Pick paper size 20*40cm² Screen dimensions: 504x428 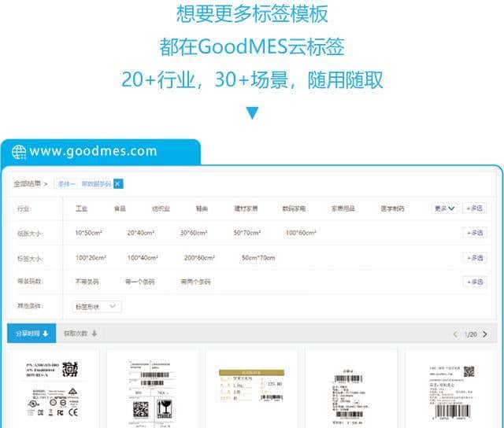[x=140, y=233]
